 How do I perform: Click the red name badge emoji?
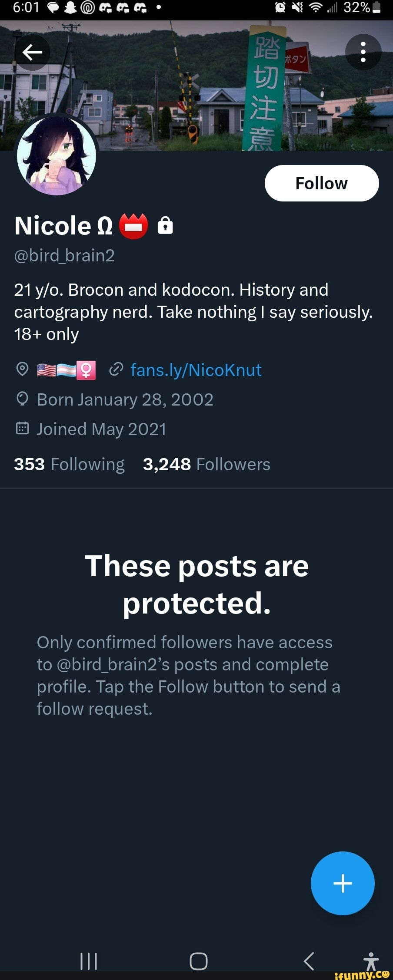(133, 225)
